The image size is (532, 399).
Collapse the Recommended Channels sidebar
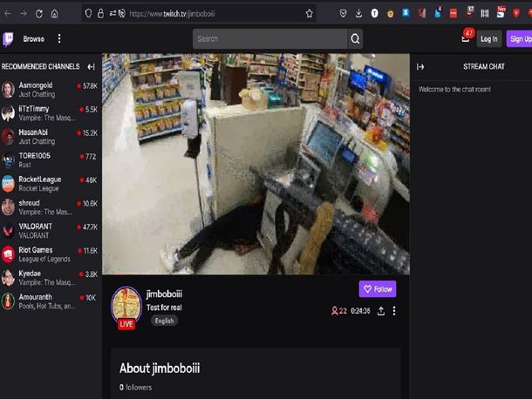[92, 67]
